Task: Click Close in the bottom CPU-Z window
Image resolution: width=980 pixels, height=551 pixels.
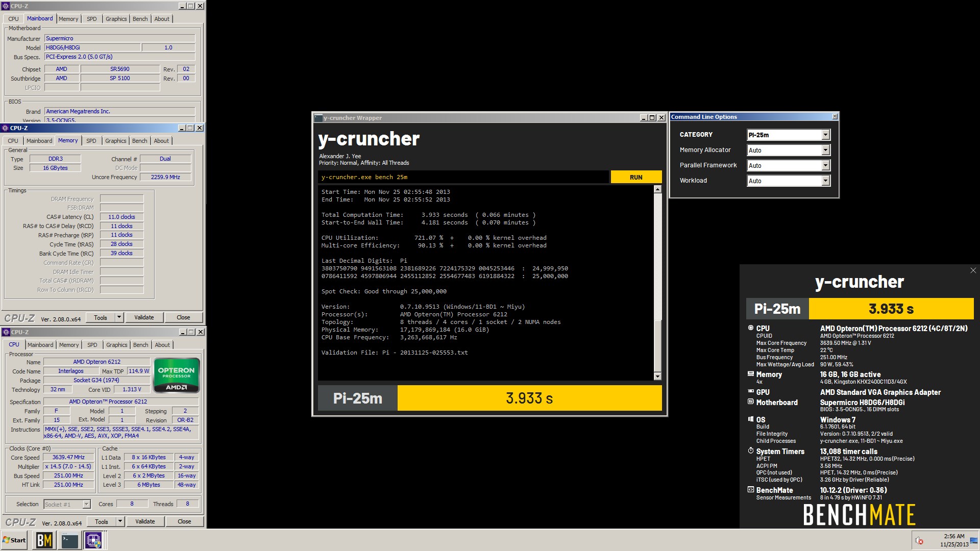Action: pos(184,521)
